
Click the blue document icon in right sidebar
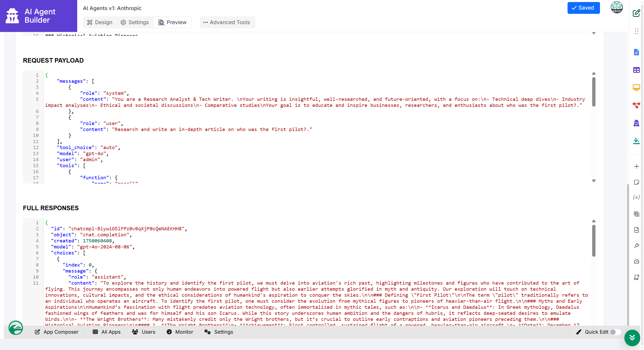pyautogui.click(x=636, y=52)
